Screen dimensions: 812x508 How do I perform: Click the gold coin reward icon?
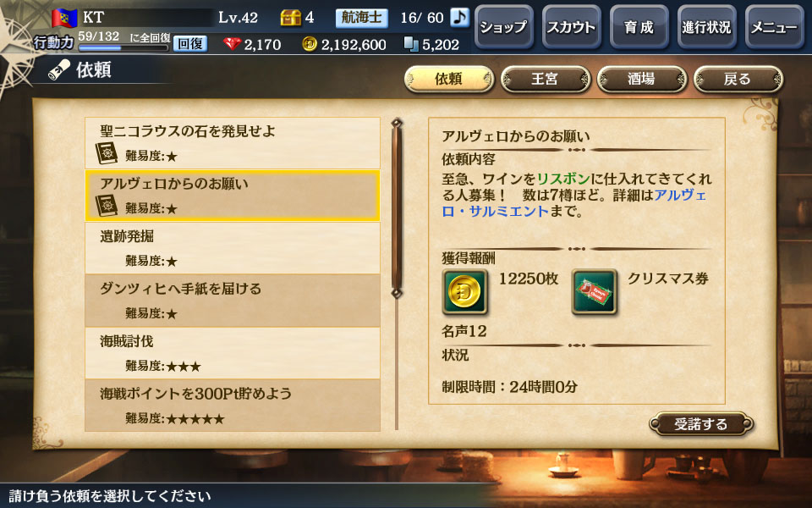(464, 292)
